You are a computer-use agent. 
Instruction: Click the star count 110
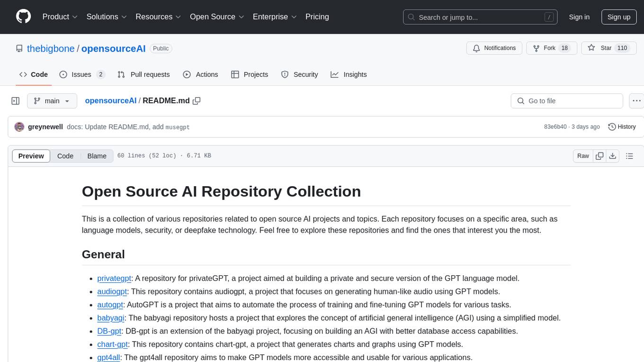pos(622,48)
